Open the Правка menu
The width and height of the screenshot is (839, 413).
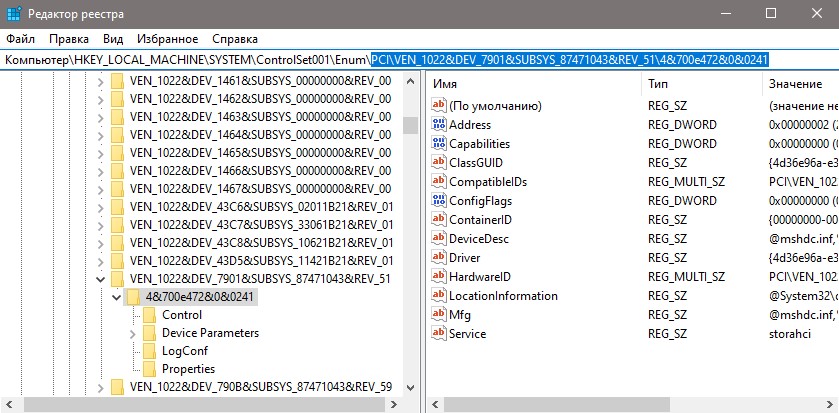pyautogui.click(x=69, y=39)
